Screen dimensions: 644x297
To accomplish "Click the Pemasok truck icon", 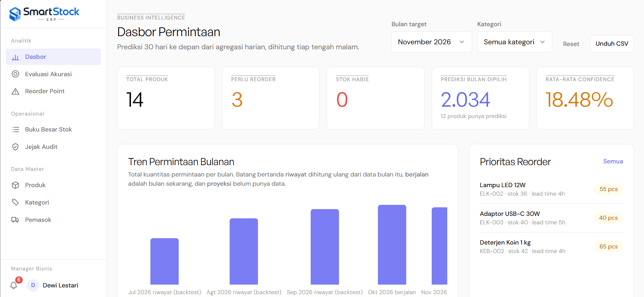I will click(x=15, y=220).
